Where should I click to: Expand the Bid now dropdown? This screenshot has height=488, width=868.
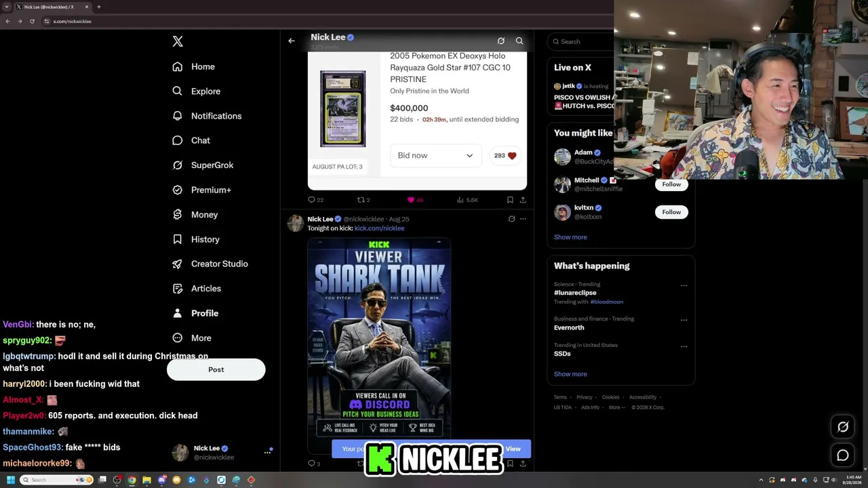pos(435,156)
